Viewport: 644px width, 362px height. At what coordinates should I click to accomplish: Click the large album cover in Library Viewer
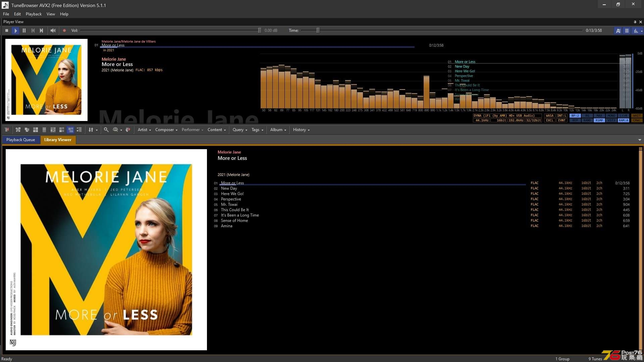106,250
